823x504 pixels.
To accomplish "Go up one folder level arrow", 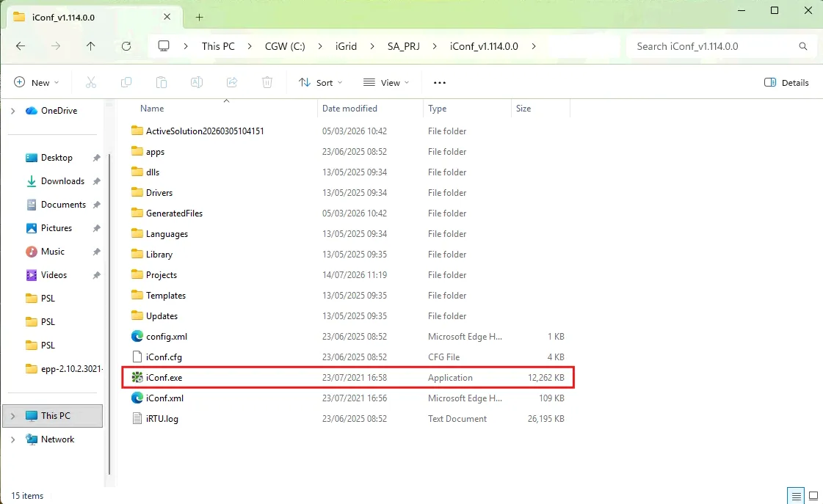I will point(91,46).
